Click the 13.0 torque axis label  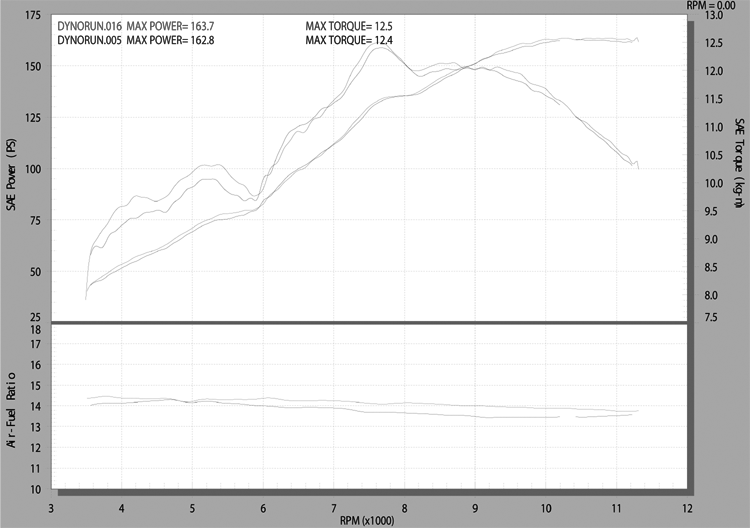(x=714, y=15)
